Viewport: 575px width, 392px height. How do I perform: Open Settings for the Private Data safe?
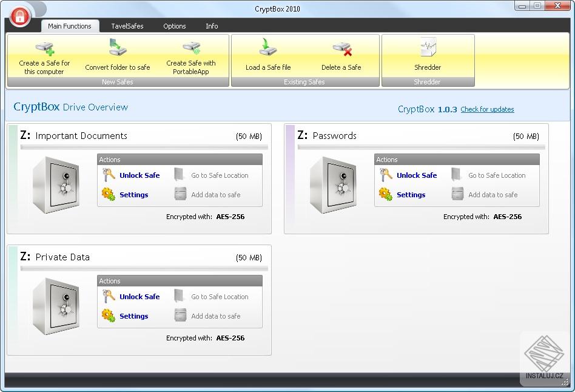tap(134, 316)
